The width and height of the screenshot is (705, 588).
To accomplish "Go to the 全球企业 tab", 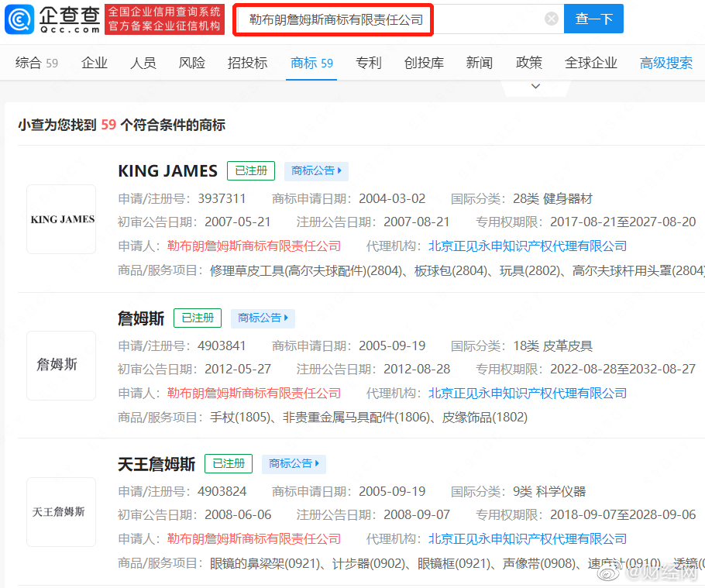I will click(591, 63).
